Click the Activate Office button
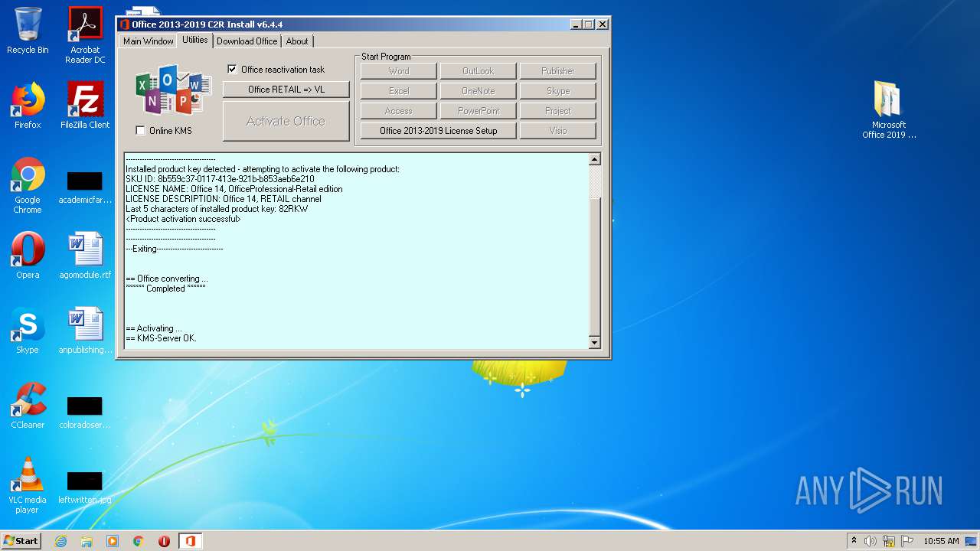Screen dimensions: 980x551 pyautogui.click(x=286, y=121)
